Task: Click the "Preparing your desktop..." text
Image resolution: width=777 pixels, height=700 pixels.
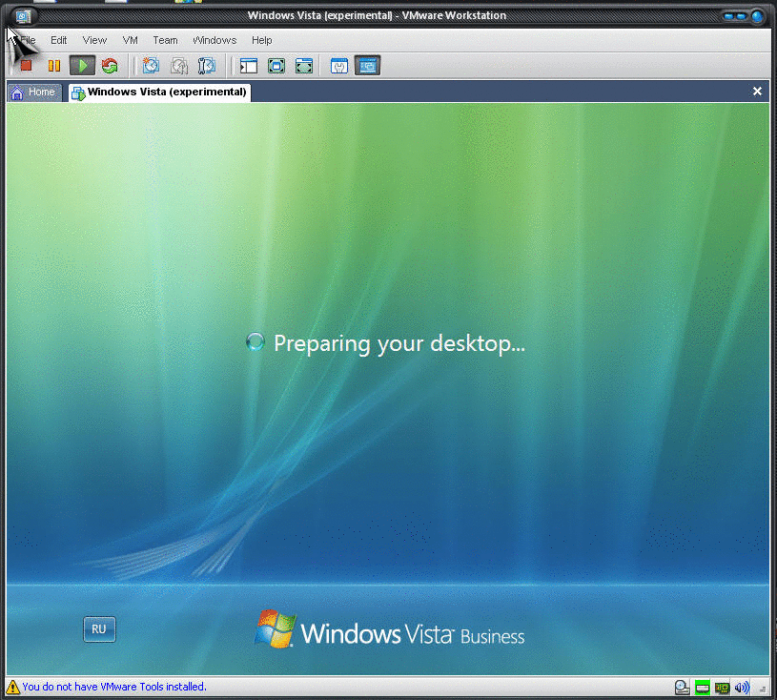Action: pos(399,343)
